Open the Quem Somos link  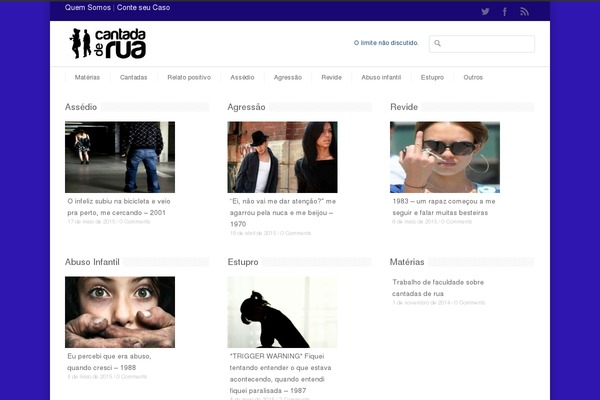coord(88,7)
